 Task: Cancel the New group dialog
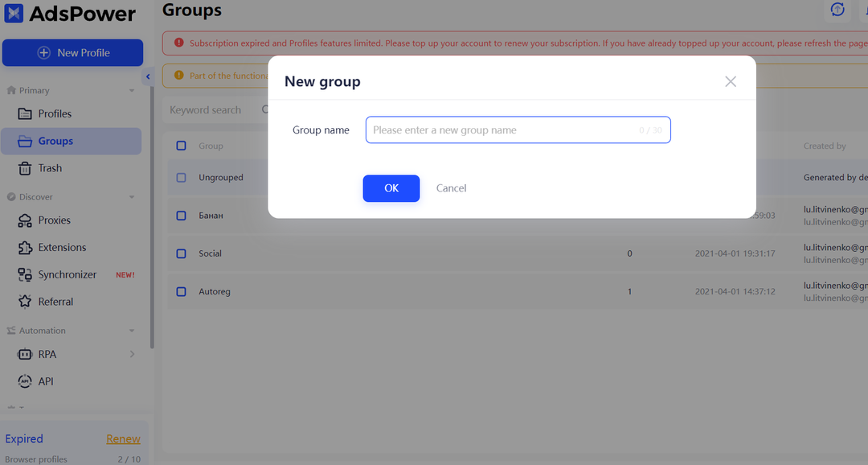(451, 188)
